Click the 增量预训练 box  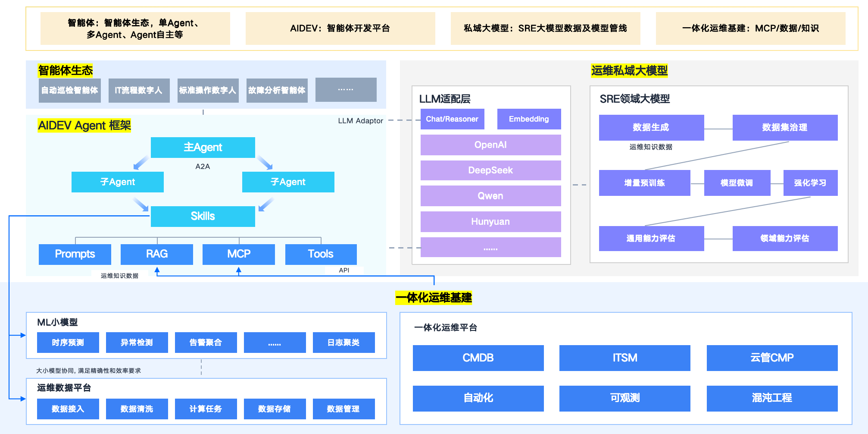644,183
